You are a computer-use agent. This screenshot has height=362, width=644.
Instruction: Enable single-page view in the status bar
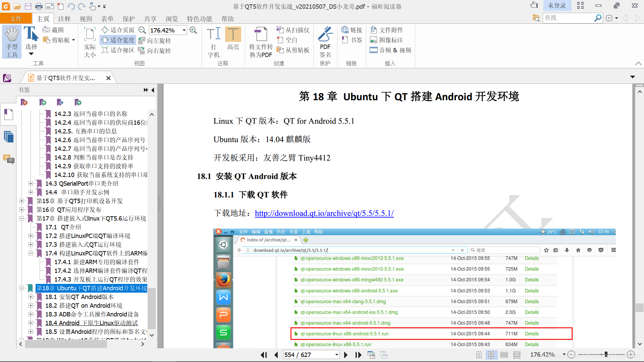click(479, 355)
